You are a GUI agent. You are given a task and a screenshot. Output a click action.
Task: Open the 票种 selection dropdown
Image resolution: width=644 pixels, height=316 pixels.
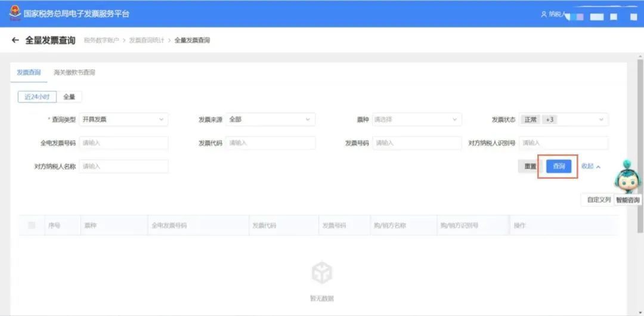point(417,119)
